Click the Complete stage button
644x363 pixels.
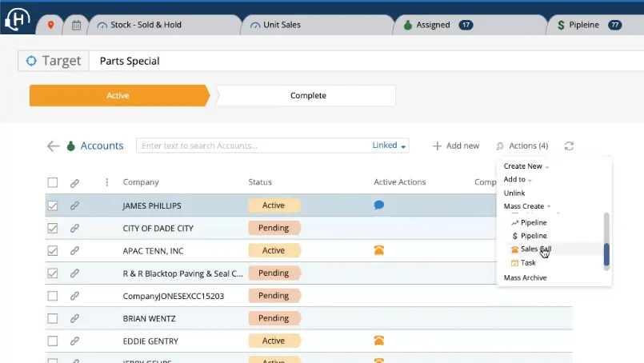point(308,96)
